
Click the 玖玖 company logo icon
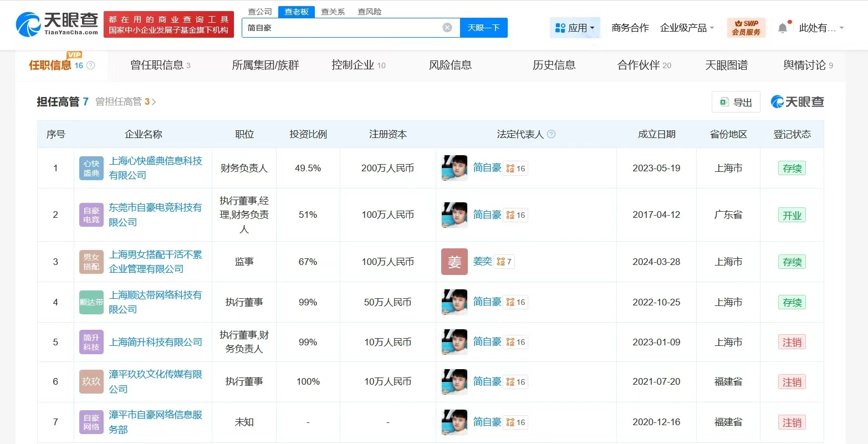[x=91, y=381]
